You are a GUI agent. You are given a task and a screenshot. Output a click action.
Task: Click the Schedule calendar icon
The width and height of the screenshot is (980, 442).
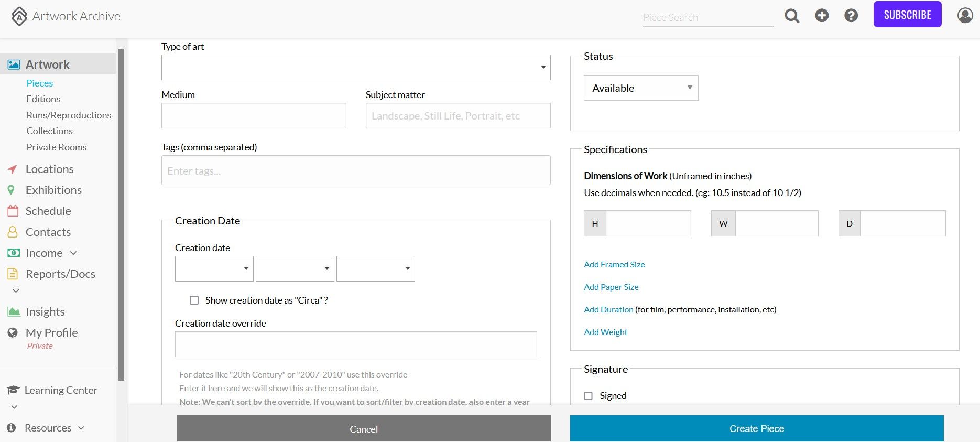pos(13,211)
